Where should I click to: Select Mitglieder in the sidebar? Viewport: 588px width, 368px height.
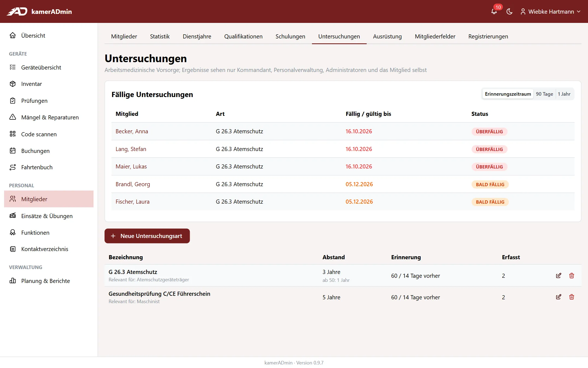49,199
